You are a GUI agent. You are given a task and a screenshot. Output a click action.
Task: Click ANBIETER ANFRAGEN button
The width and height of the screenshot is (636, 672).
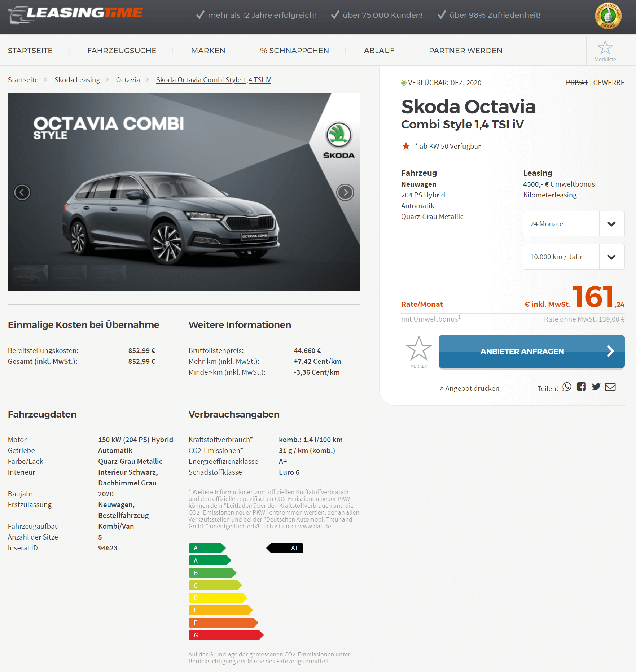click(531, 352)
